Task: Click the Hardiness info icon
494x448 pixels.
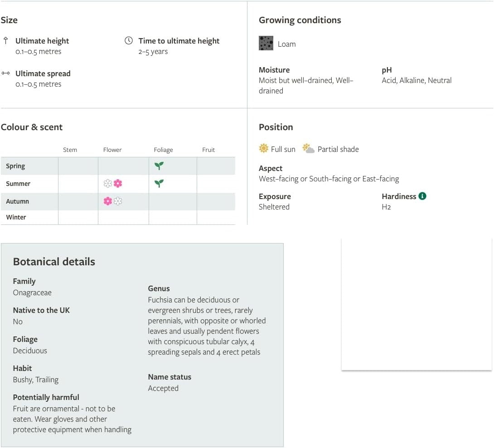Action: [422, 196]
